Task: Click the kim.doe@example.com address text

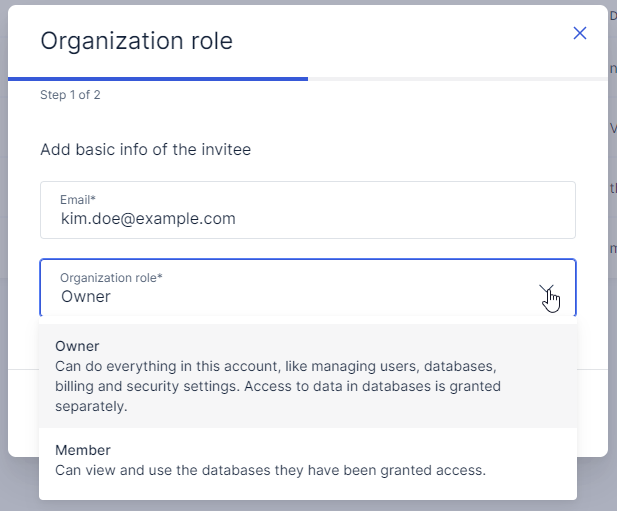Action: (148, 218)
